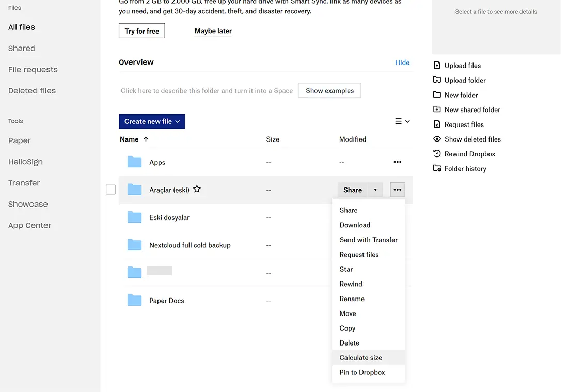Sort files by the Size column header

(273, 139)
